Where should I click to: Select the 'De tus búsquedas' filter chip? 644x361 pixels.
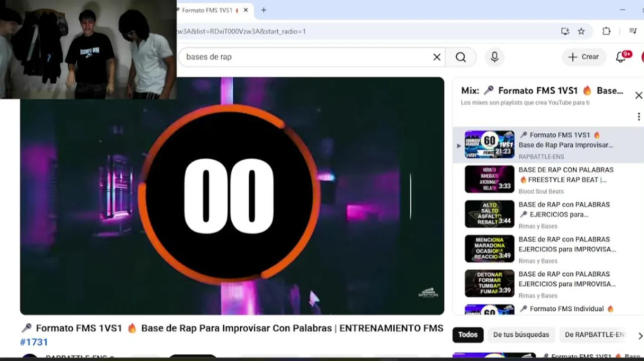click(521, 334)
